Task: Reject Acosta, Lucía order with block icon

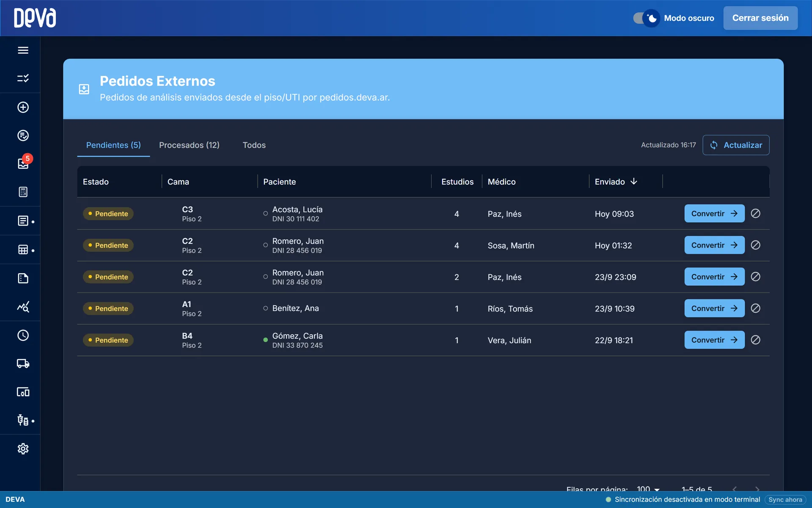Action: (x=755, y=213)
